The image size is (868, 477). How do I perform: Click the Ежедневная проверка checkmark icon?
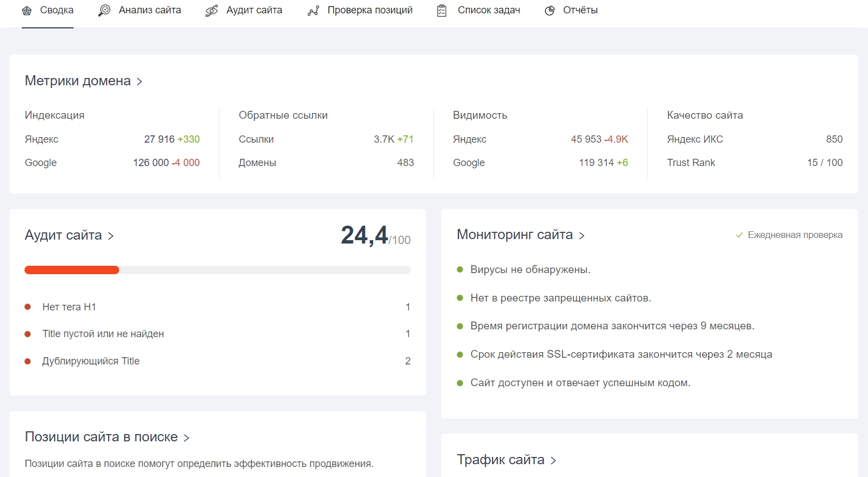[739, 235]
